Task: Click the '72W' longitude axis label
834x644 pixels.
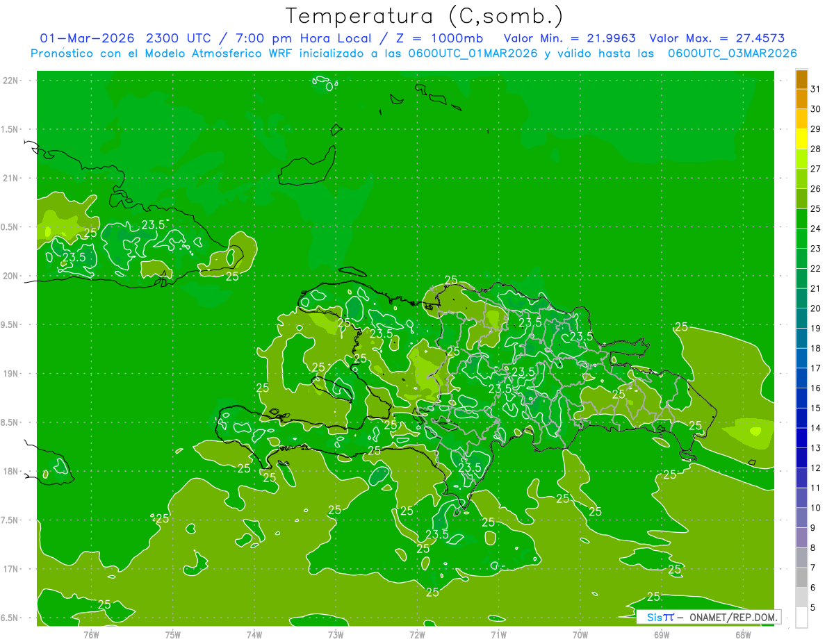Action: tap(417, 635)
